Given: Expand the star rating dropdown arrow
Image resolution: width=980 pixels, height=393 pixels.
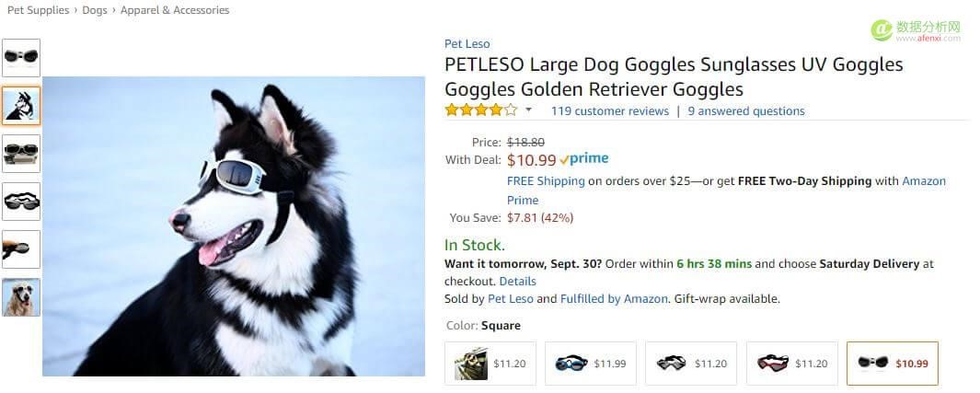Looking at the screenshot, I should [528, 111].
